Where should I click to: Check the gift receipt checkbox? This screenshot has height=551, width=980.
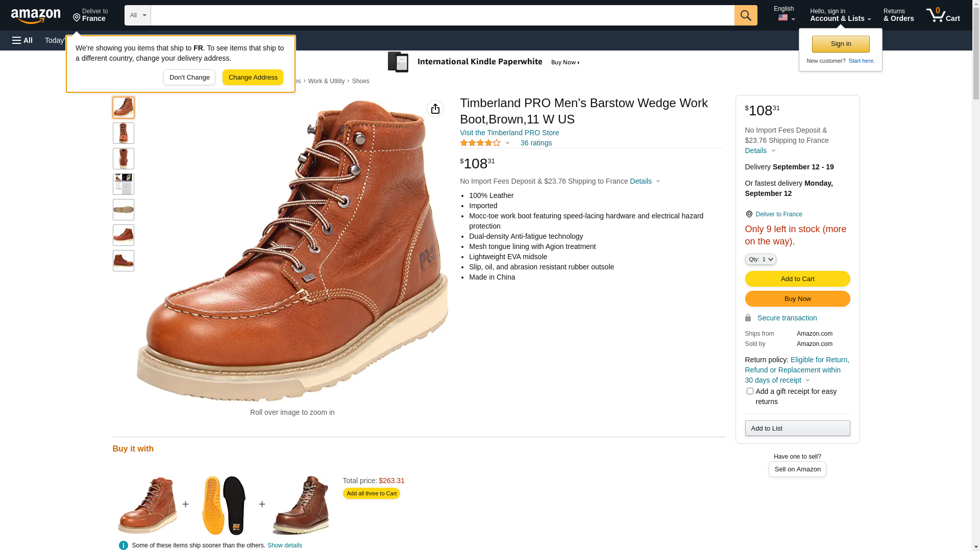[750, 391]
